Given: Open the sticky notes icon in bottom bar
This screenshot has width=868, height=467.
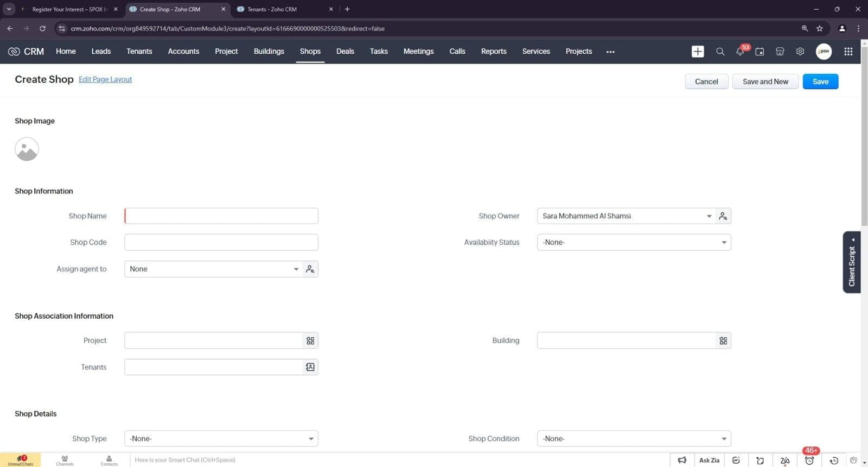Looking at the screenshot, I should click(x=760, y=460).
